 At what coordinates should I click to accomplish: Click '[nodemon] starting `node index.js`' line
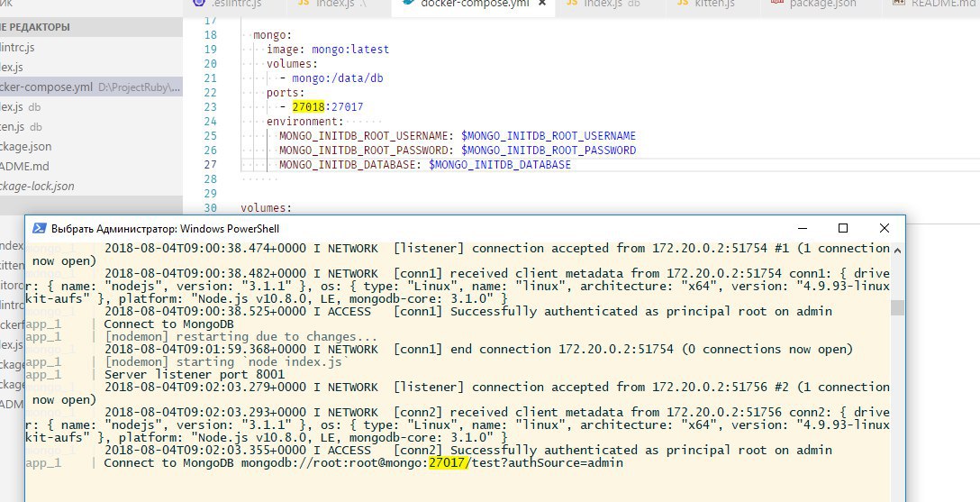point(227,362)
